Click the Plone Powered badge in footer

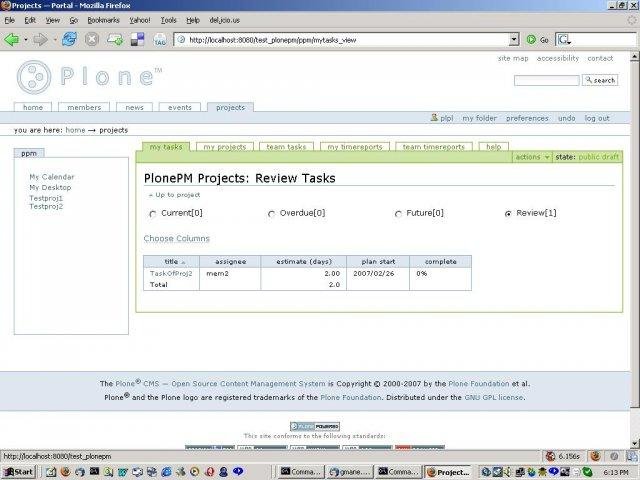[315, 426]
